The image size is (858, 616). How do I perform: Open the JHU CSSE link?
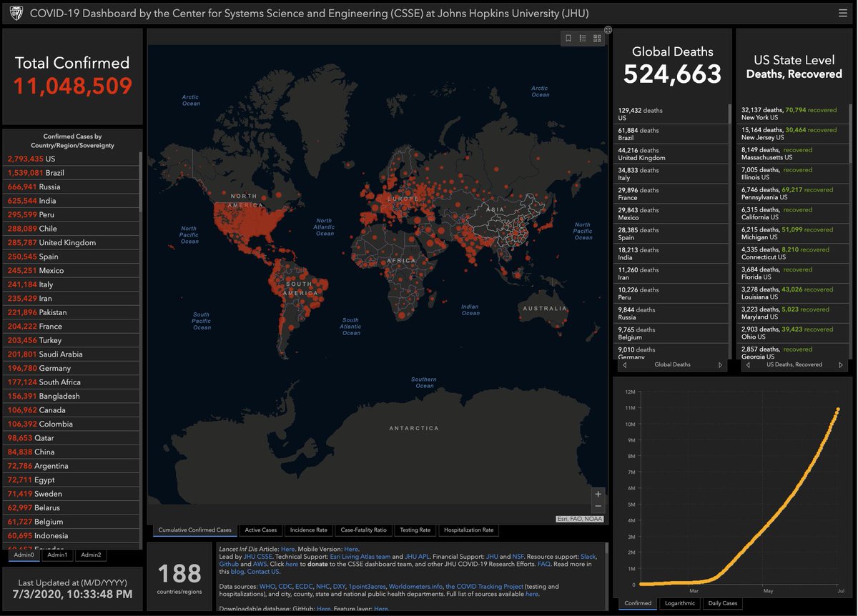(x=258, y=556)
